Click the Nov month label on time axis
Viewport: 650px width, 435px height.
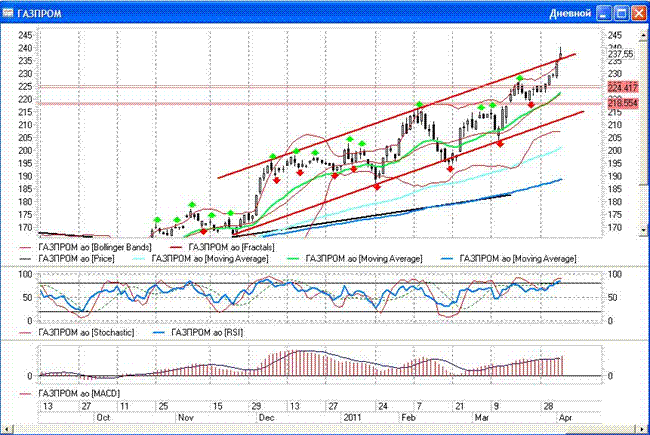(186, 417)
